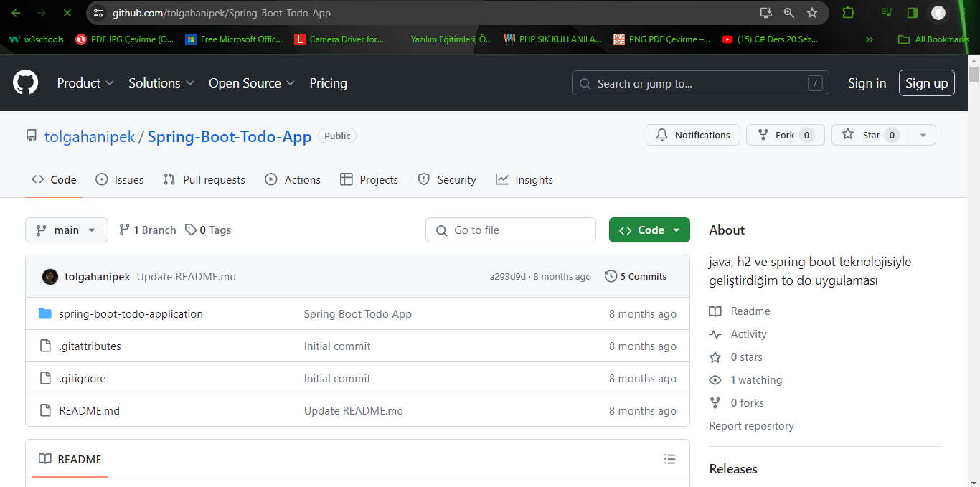Open the README.md file link
Screen dimensions: 980x487
[x=89, y=411]
